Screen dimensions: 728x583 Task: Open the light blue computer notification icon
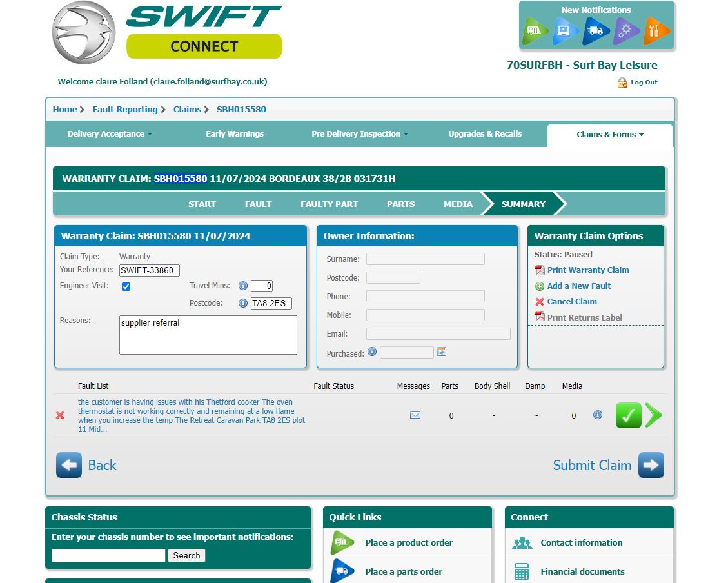pyautogui.click(x=565, y=31)
